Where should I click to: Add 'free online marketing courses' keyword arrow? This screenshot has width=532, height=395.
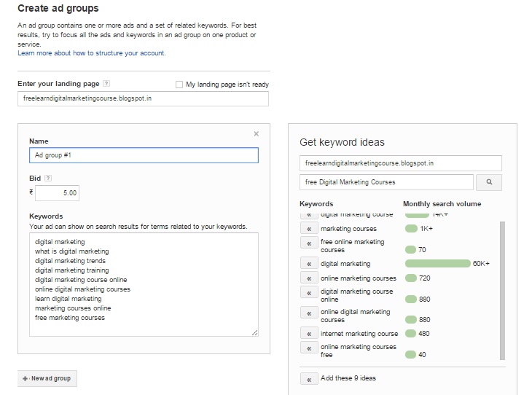click(x=309, y=244)
